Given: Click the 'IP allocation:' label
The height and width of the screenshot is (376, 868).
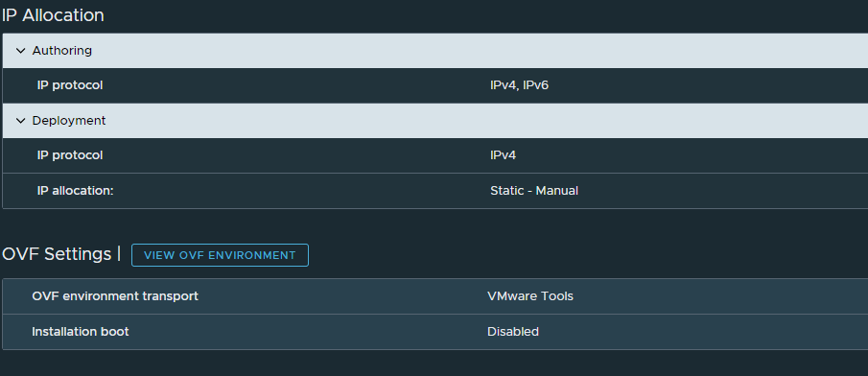Looking at the screenshot, I should point(75,191).
